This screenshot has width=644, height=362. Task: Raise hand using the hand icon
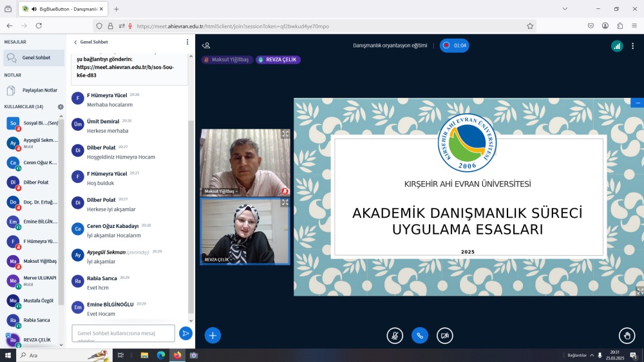click(627, 336)
